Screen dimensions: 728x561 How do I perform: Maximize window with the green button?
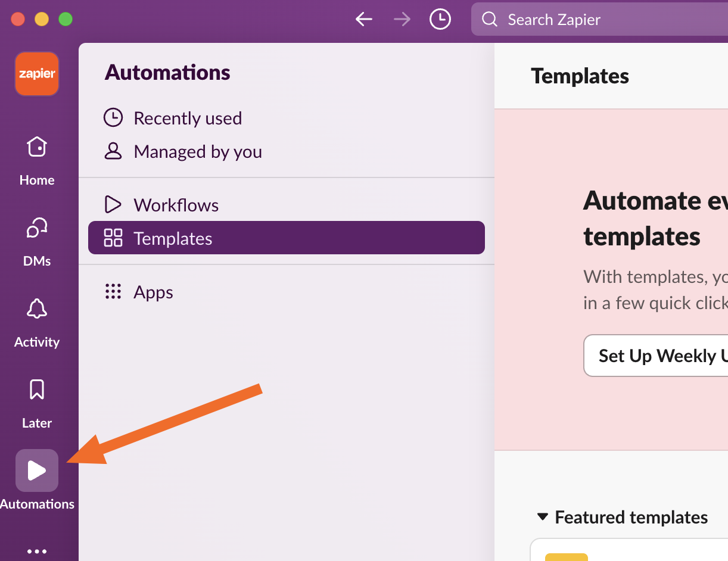click(66, 19)
